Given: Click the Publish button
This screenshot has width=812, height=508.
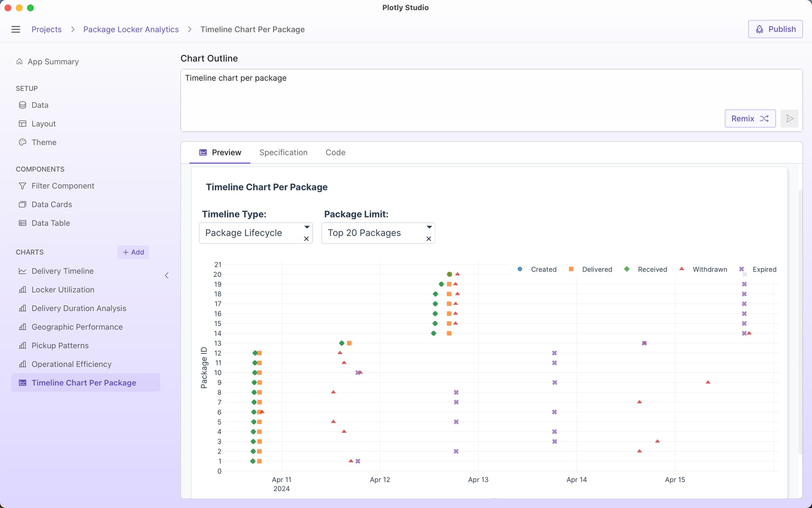Looking at the screenshot, I should tap(775, 29).
